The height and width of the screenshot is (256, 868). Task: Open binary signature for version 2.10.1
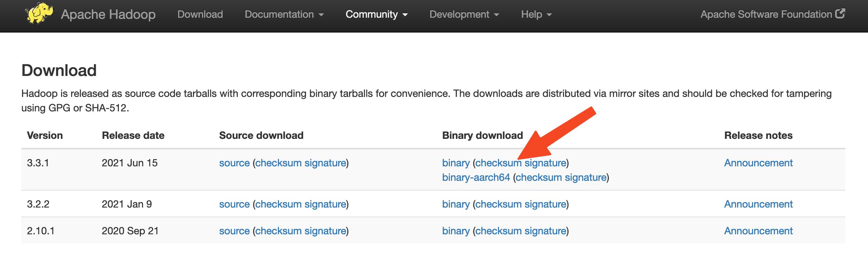tap(545, 231)
